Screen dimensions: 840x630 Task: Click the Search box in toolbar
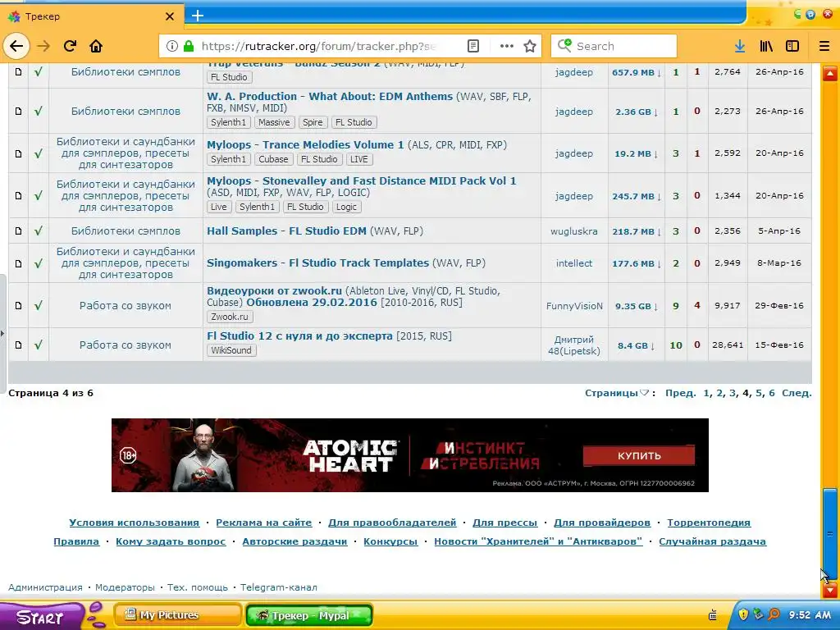point(614,46)
